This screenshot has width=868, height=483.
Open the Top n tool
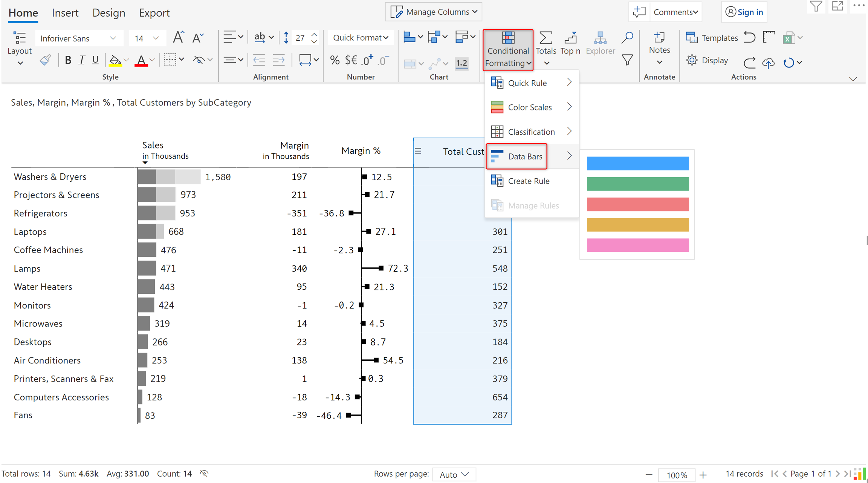(570, 38)
